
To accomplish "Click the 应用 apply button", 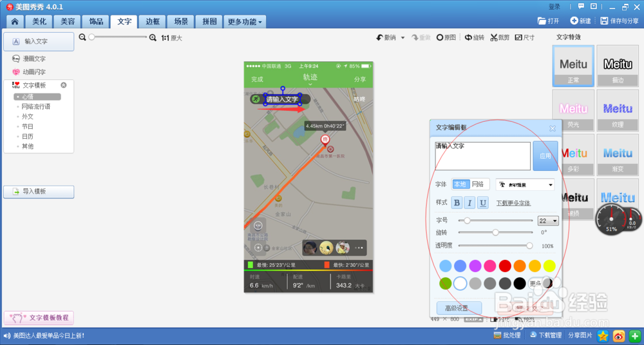I will [x=545, y=156].
